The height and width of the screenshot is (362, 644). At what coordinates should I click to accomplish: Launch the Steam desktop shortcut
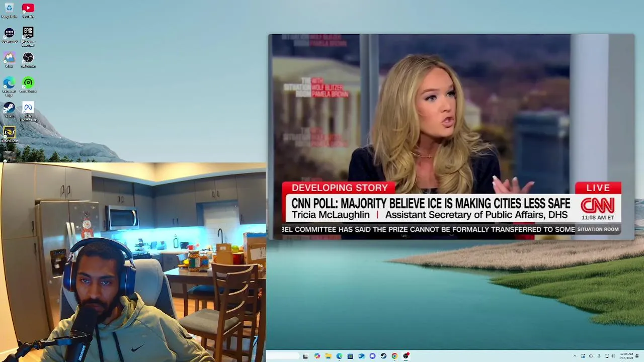click(x=9, y=110)
